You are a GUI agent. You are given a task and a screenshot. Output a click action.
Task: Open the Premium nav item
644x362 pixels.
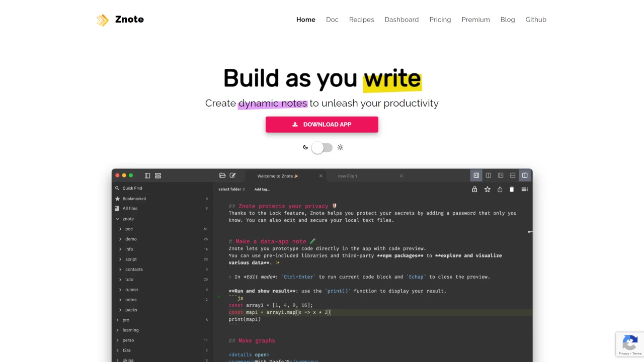(476, 20)
